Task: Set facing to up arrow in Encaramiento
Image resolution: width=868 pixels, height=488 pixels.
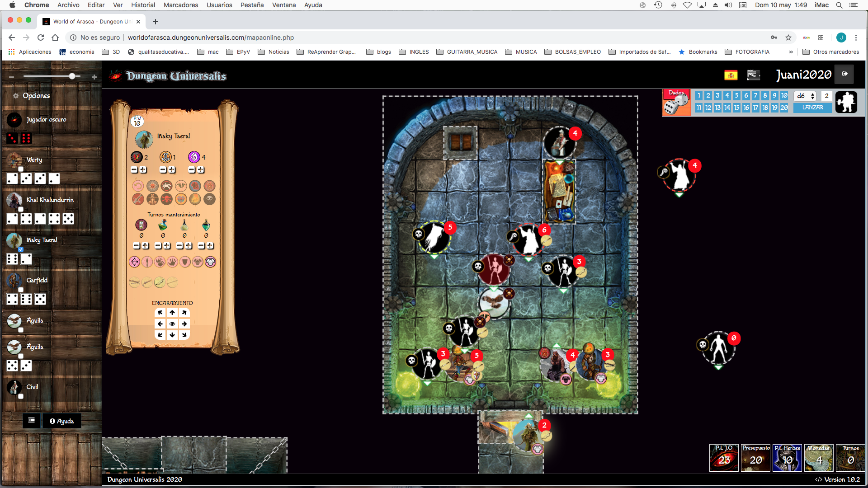Action: [172, 313]
